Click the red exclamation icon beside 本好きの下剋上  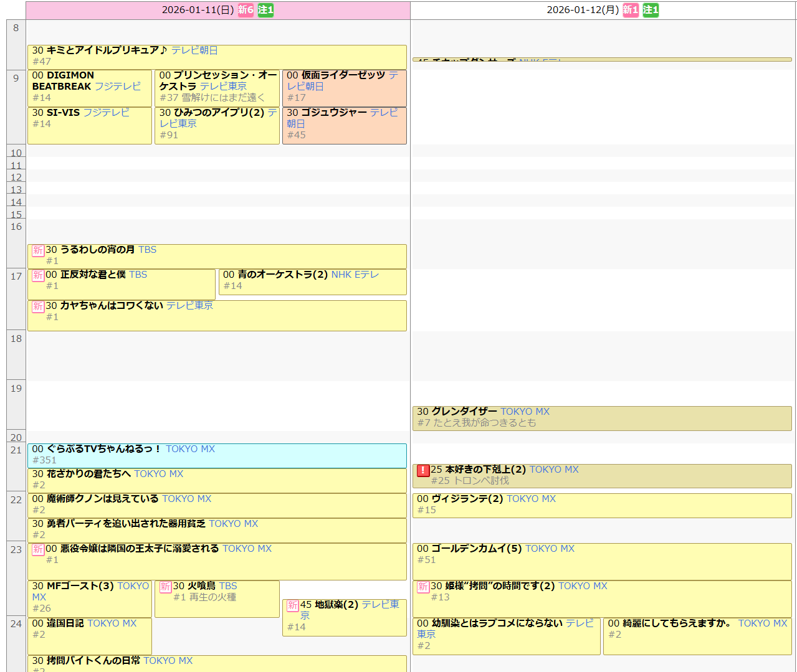point(423,470)
